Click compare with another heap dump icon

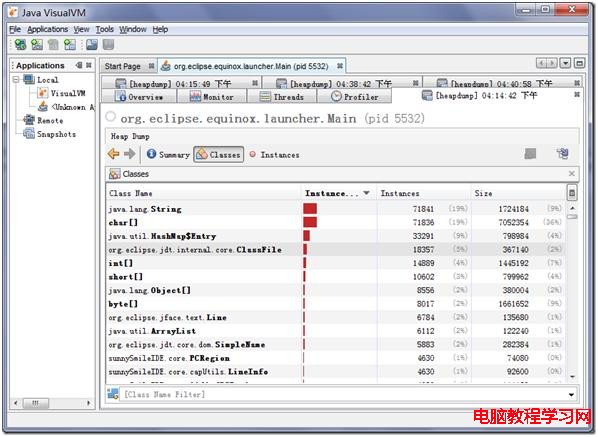tap(562, 154)
